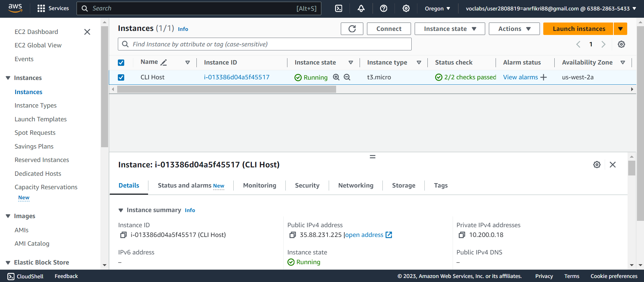This screenshot has height=282, width=644.
Task: Copy the private IPv4 address 10.200.0.18
Action: 462,235
